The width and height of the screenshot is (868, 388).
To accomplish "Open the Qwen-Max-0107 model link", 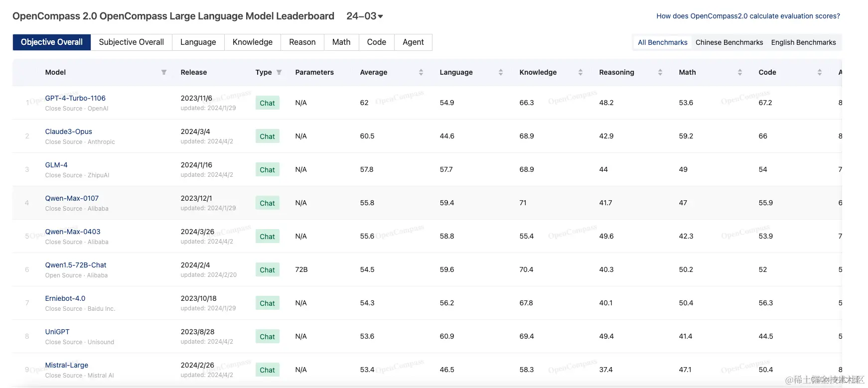I will pos(72,198).
